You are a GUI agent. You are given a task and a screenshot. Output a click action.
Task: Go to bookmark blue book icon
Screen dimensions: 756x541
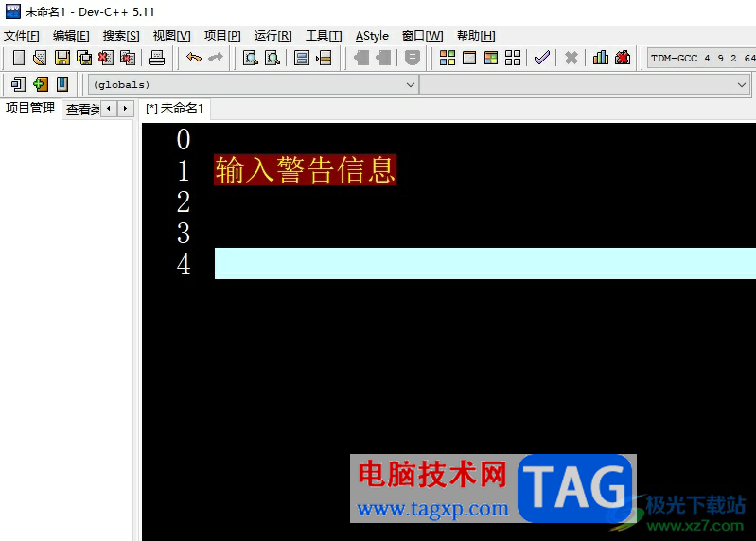tap(62, 84)
